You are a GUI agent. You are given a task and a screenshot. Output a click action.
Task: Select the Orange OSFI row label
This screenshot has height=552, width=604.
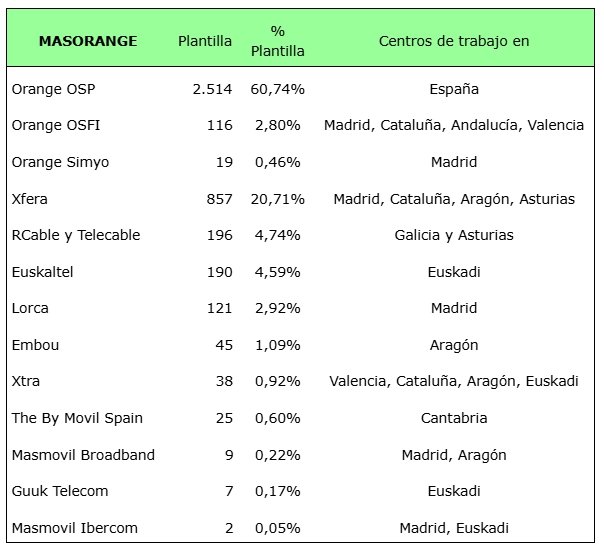[56, 125]
